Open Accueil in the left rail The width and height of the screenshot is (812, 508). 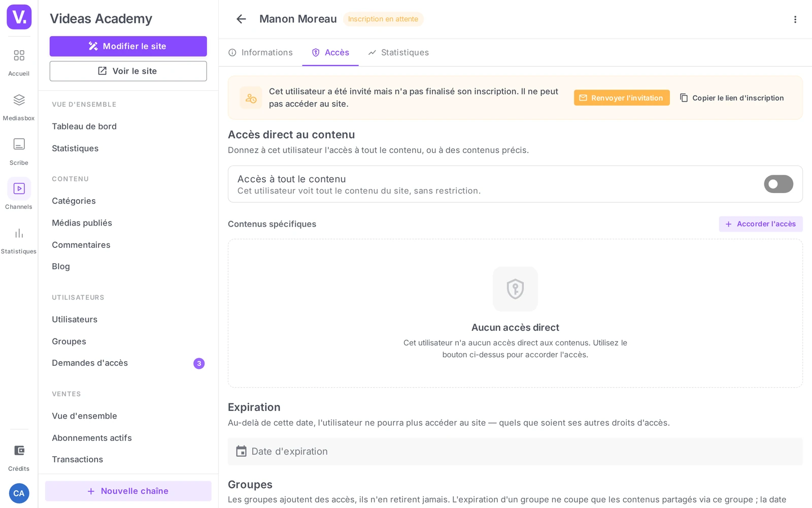click(19, 62)
